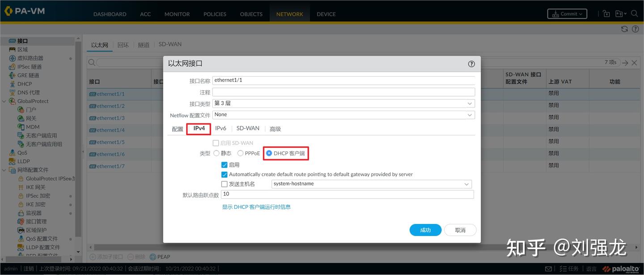This screenshot has height=275, width=644.
Task: Switch to the IPv6 tab
Action: point(220,128)
